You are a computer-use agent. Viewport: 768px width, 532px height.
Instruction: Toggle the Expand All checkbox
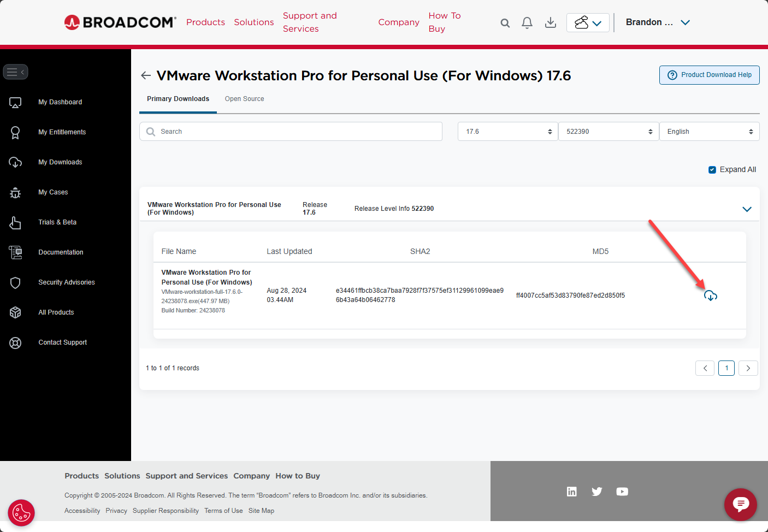coord(712,170)
